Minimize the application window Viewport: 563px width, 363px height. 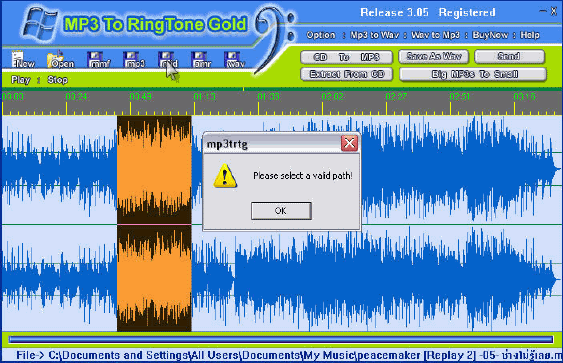pos(543,11)
